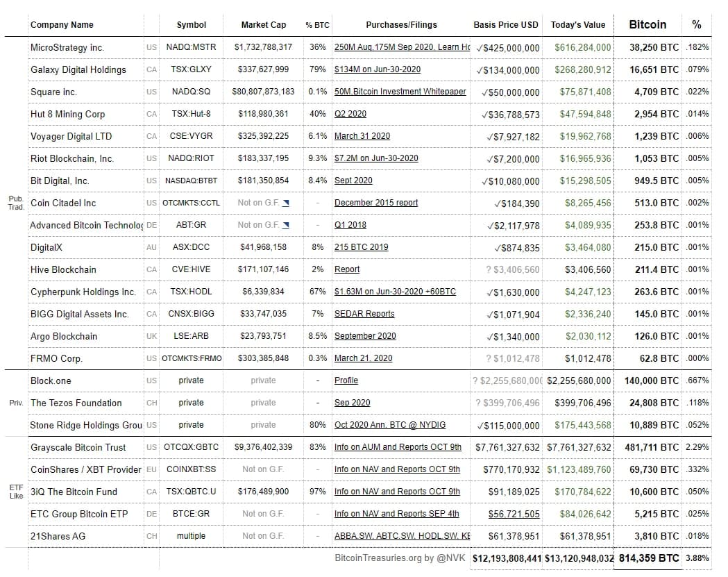Open CoinShares 'Info on NAV and Reports OCT 9th'

click(x=397, y=469)
